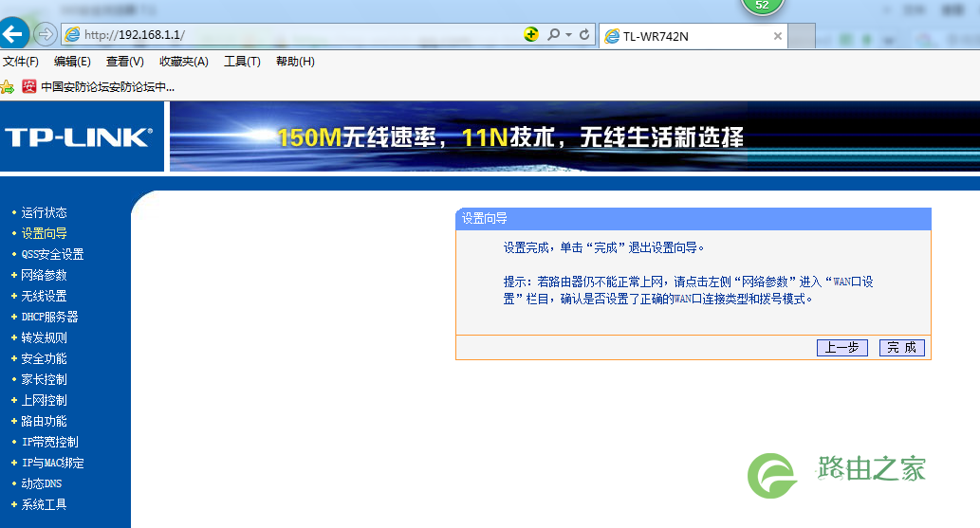Click the TP-LINK logo

79,137
